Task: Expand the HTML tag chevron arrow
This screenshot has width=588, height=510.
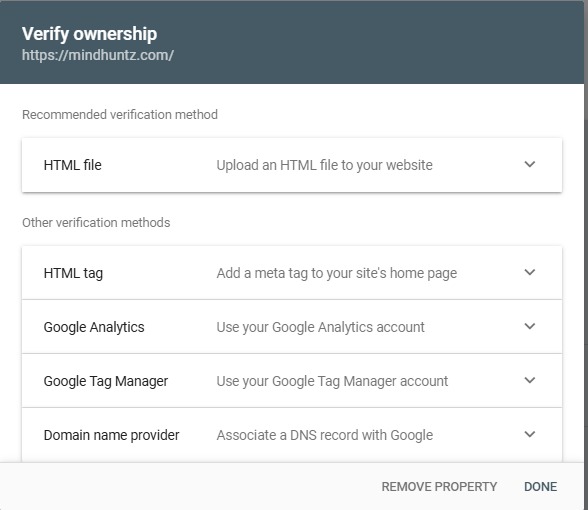Action: (530, 272)
